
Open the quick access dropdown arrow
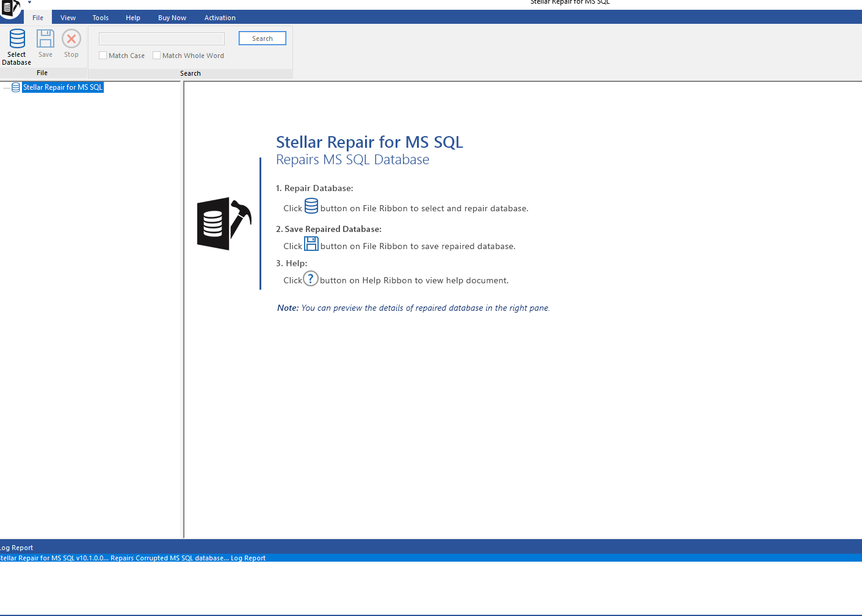coord(29,2)
